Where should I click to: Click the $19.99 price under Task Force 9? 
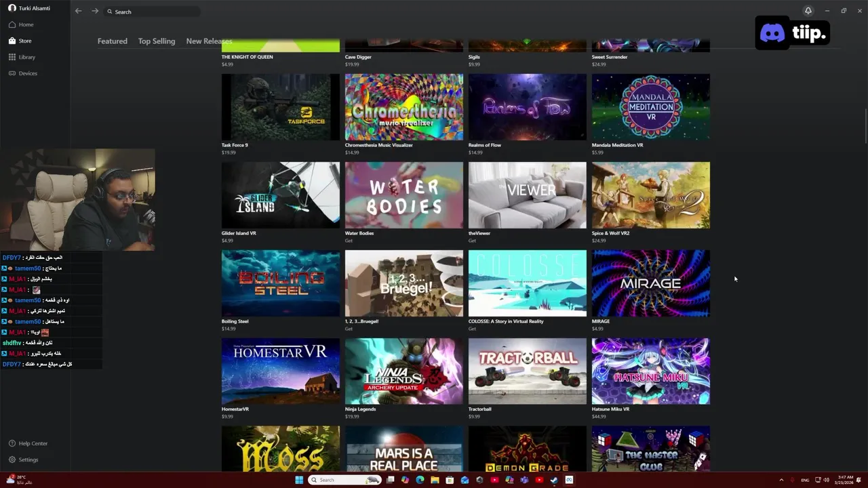[228, 152]
